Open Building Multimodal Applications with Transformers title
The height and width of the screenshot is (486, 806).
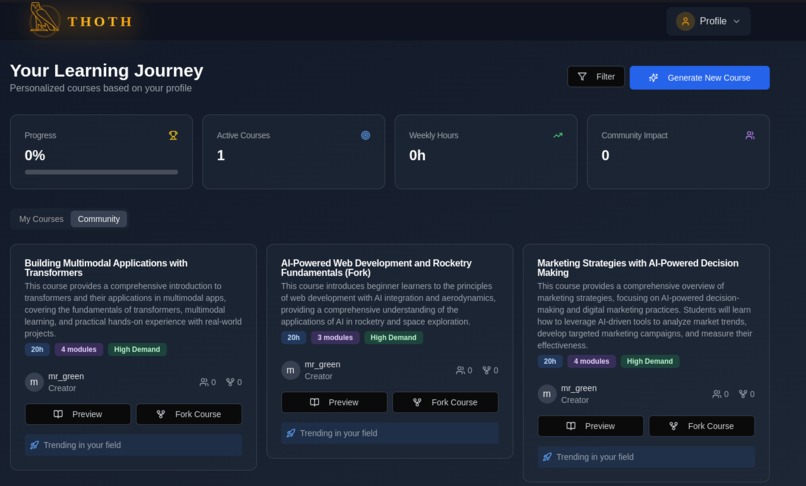coord(106,268)
